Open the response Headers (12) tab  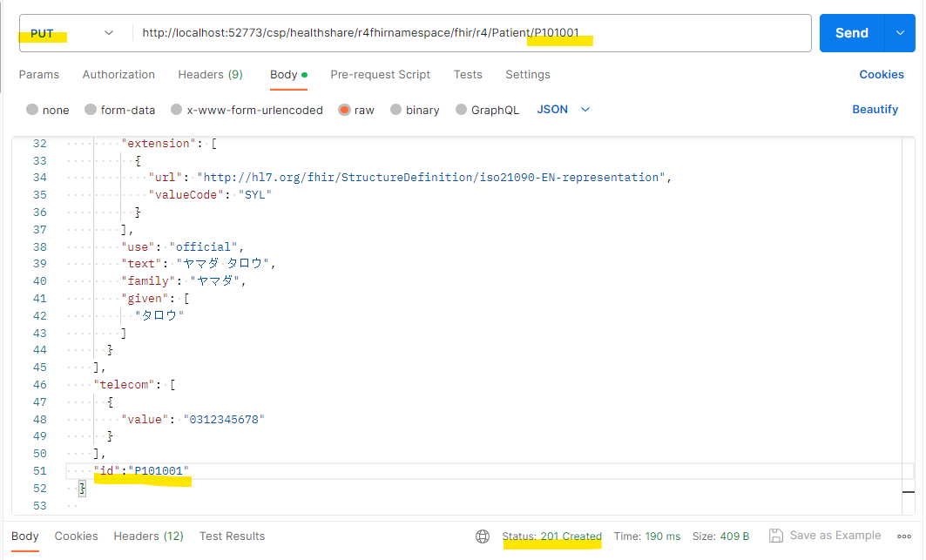click(148, 536)
